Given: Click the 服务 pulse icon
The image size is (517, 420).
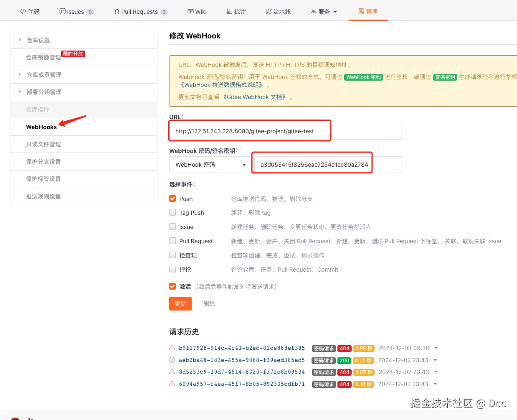Looking at the screenshot, I should pos(314,12).
